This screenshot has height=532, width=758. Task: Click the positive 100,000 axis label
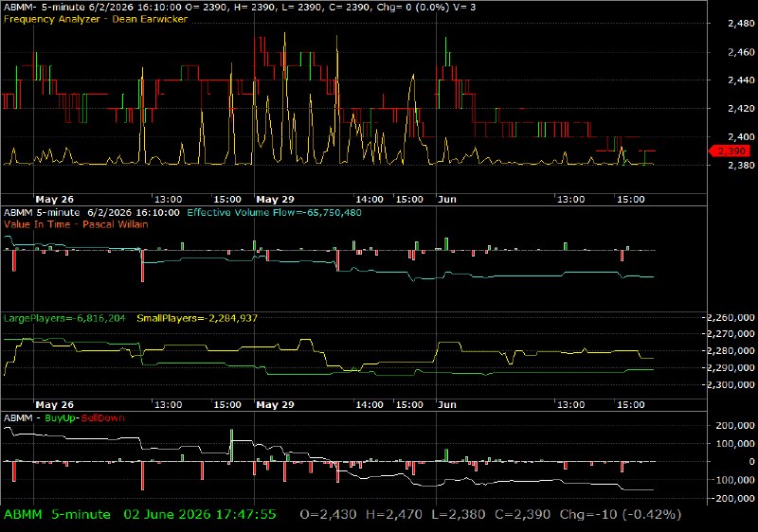tap(735, 443)
